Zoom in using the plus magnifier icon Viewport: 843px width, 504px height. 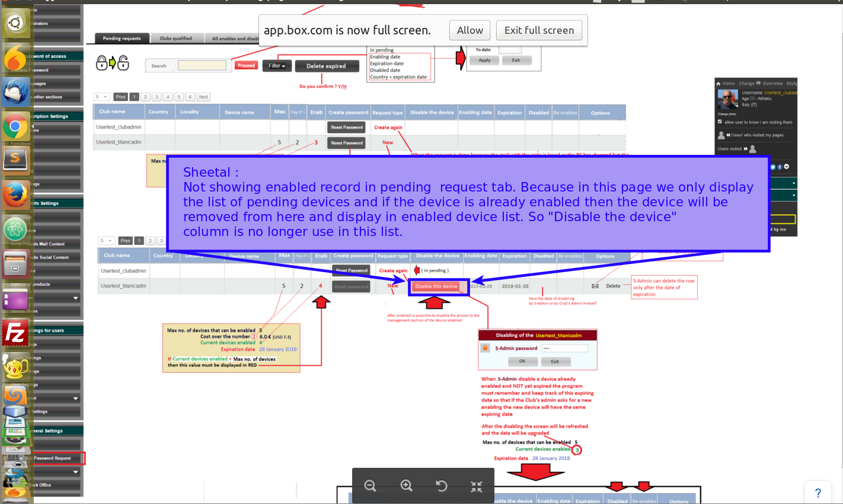tap(406, 486)
